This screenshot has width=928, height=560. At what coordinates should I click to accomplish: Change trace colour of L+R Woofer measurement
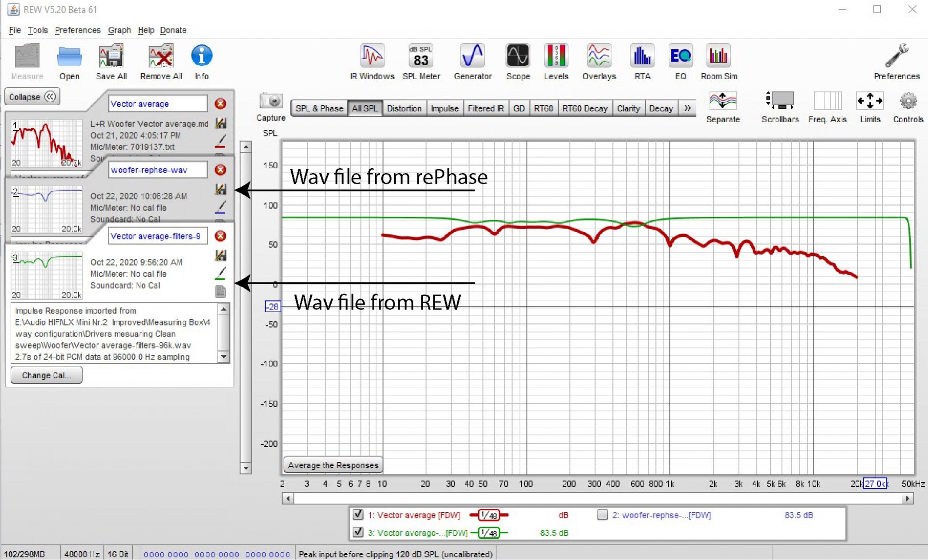[220, 141]
